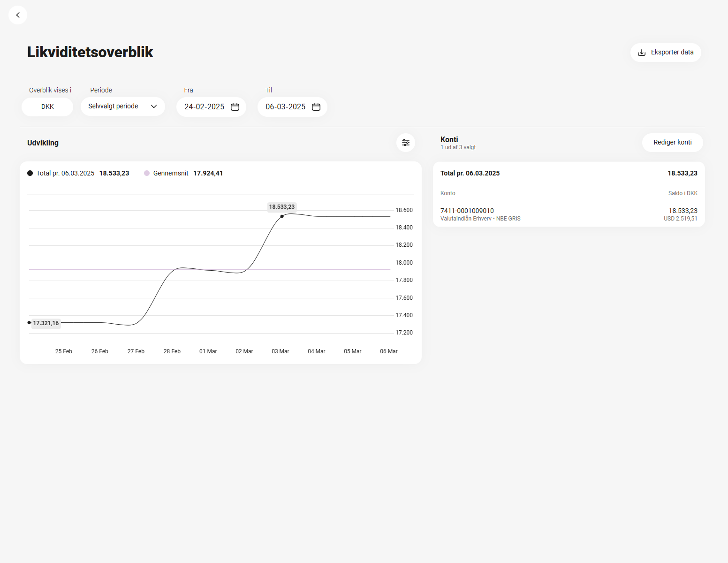Image resolution: width=728 pixels, height=563 pixels.
Task: Click the Saldo i DKK column header
Action: tap(683, 193)
